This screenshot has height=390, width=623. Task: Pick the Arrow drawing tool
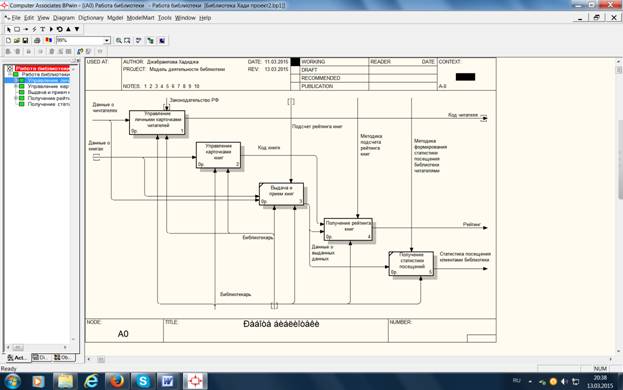[26, 29]
